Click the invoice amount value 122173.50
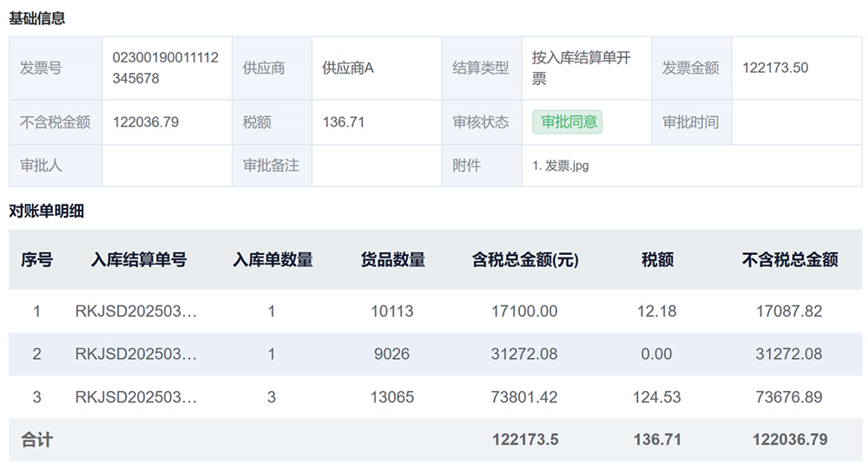 [x=775, y=68]
